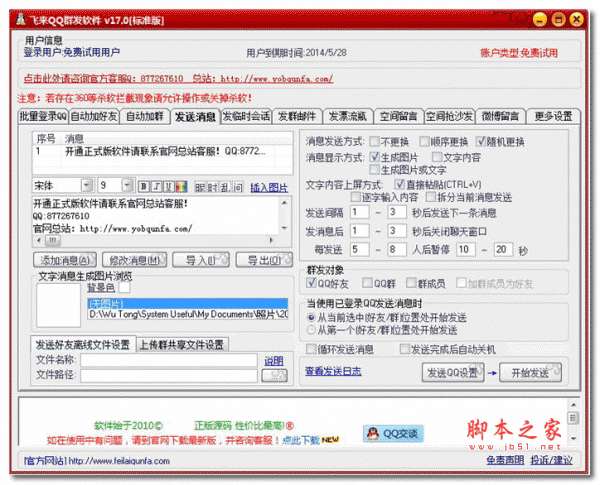Select 从当前选中好友/群位置处开始发送 radio

(311, 317)
